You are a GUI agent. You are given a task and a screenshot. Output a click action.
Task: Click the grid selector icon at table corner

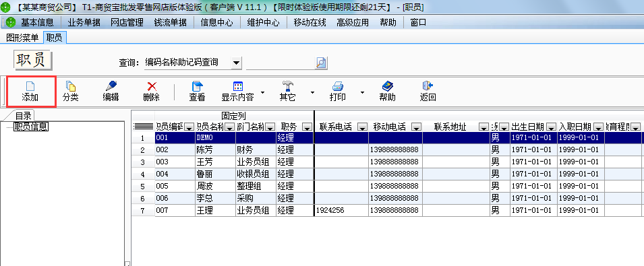tap(144, 127)
